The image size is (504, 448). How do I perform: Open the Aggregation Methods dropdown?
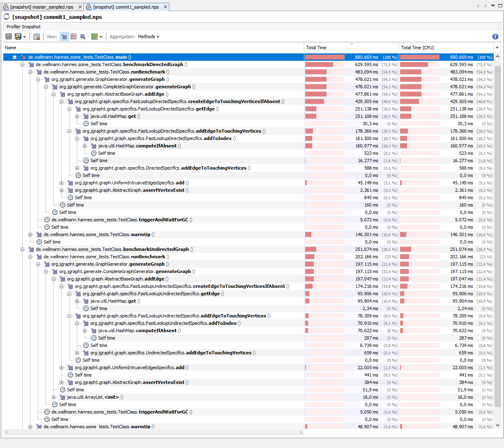tap(148, 37)
